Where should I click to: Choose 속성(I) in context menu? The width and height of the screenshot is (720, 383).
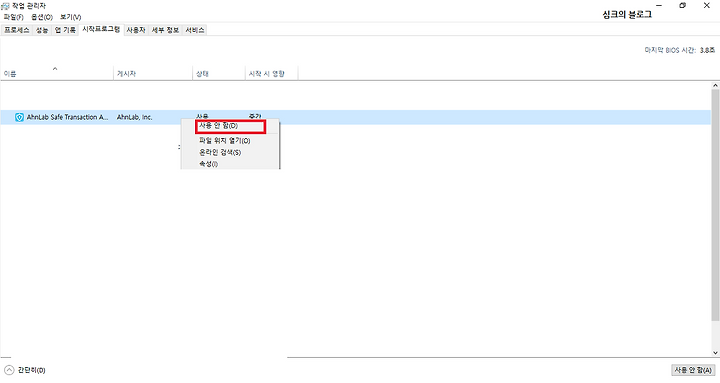[x=230, y=163]
